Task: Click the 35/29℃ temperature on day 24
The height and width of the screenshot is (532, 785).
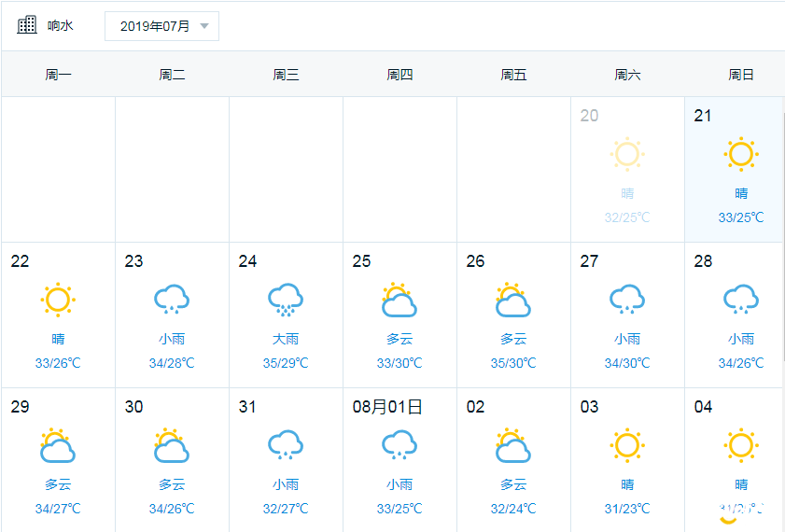Action: point(286,363)
